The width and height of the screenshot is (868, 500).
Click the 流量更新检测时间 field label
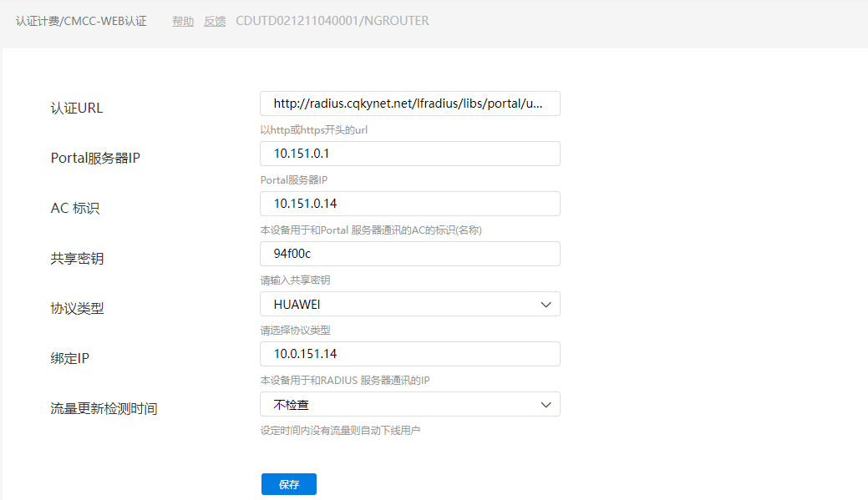coord(104,409)
